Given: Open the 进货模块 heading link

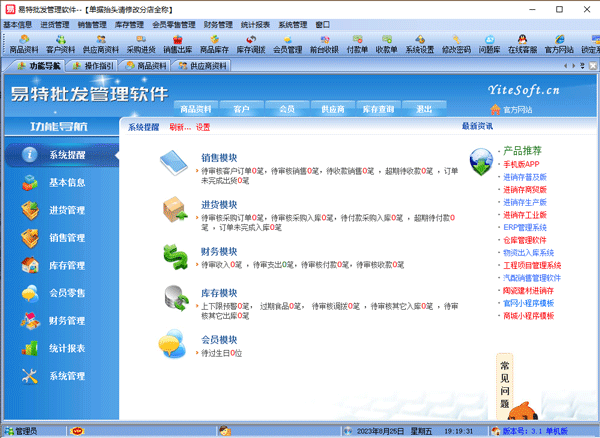Looking at the screenshot, I should pos(219,205).
